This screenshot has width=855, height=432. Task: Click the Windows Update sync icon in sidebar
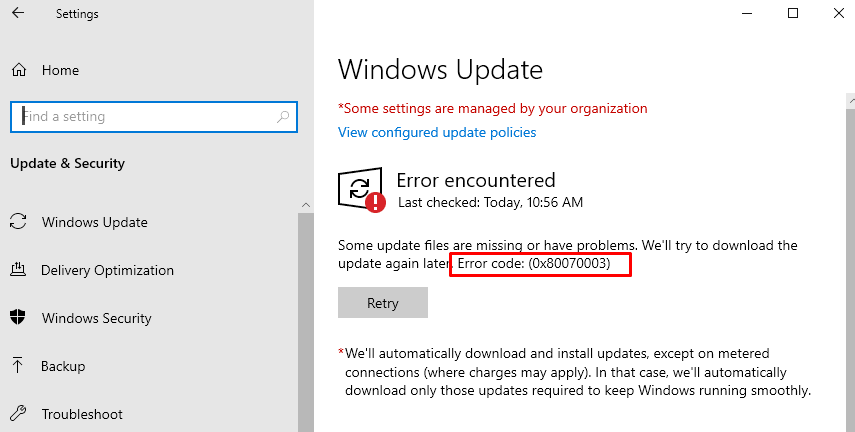(18, 222)
